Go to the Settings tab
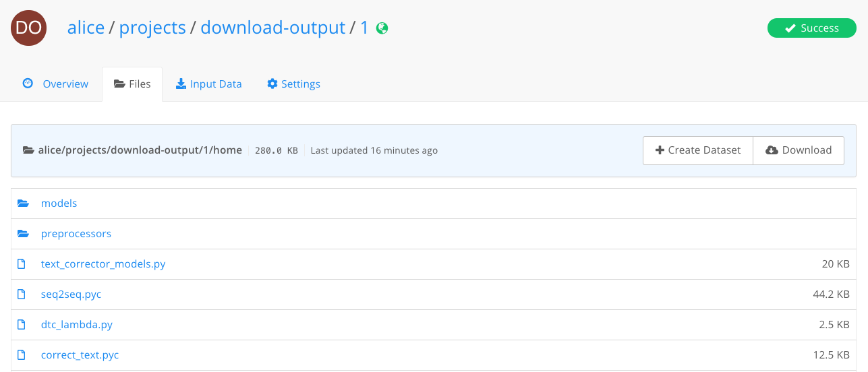The height and width of the screenshot is (372, 868). (293, 84)
